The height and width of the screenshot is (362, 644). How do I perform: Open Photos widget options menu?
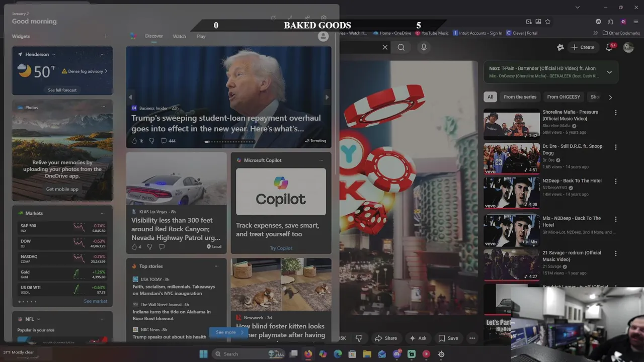tap(103, 107)
